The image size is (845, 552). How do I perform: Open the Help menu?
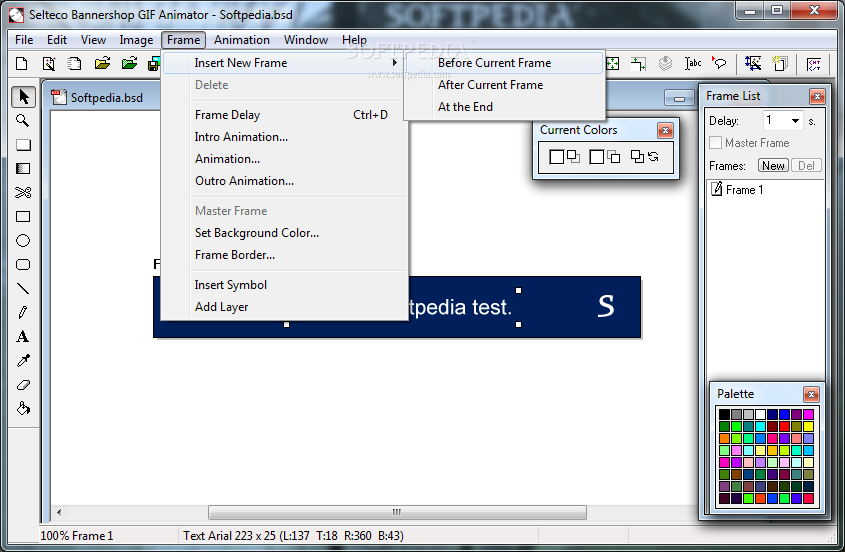(354, 40)
